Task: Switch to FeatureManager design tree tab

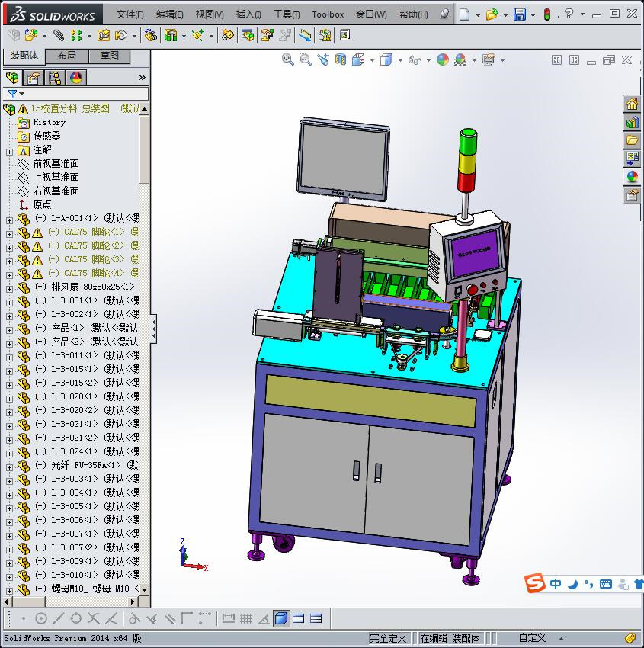Action: [x=12, y=78]
